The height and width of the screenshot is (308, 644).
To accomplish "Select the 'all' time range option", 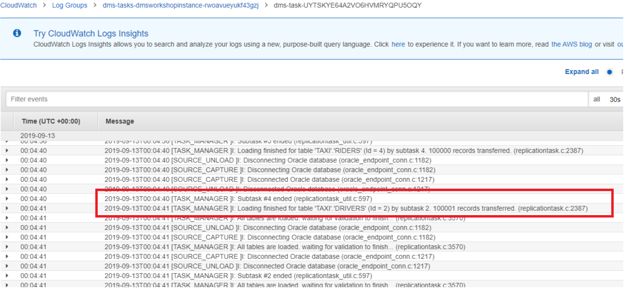I will (x=597, y=99).
